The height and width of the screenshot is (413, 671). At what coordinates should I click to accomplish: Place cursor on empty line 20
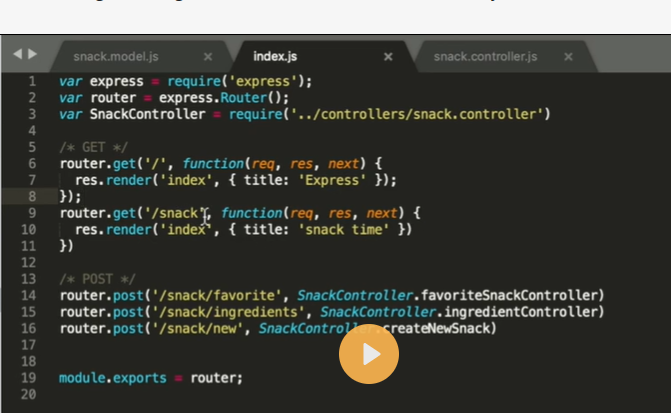click(200, 394)
